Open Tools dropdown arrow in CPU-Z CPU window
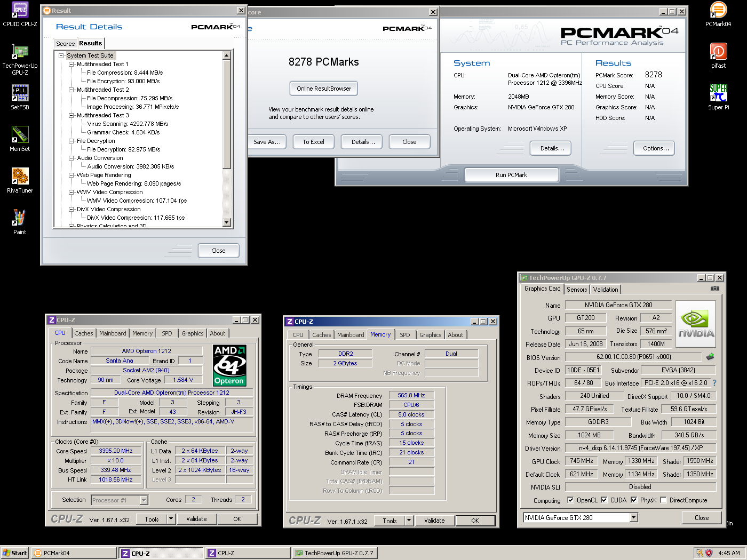Viewport: 747px width, 560px height. 171,519
